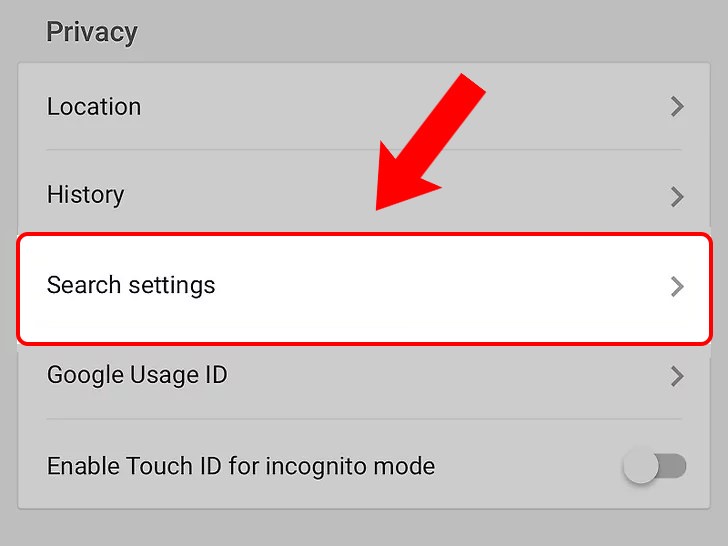Tap the chevron icon next to History
728x546 pixels.
[x=677, y=196]
